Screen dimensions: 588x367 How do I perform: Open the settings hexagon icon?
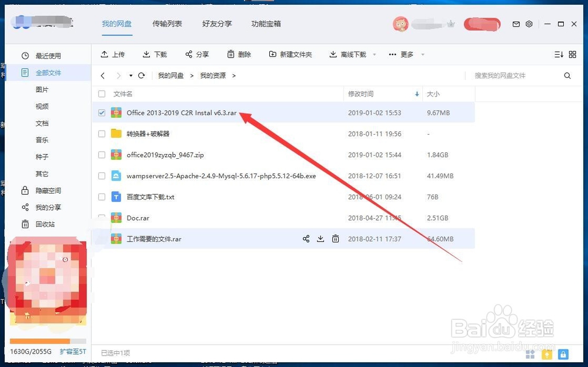529,24
